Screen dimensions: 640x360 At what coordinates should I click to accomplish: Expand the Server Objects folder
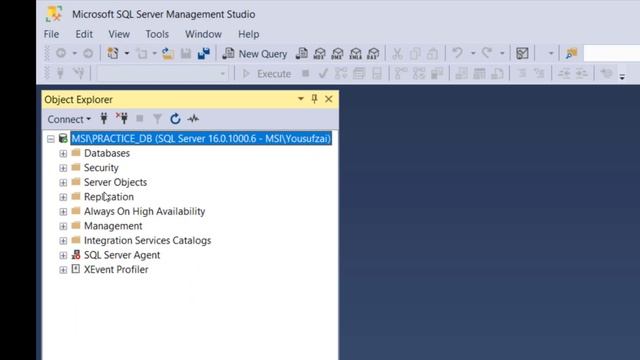pos(63,182)
